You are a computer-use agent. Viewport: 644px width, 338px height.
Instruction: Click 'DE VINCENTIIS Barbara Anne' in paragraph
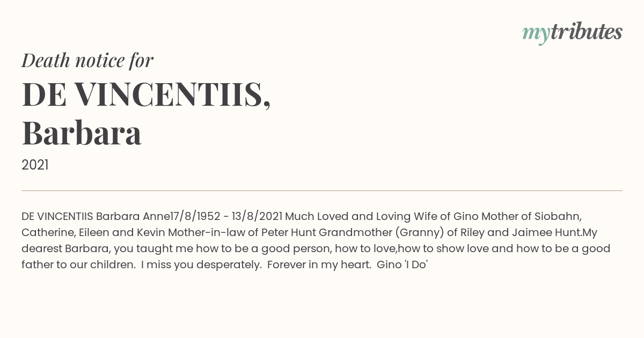[x=96, y=216]
